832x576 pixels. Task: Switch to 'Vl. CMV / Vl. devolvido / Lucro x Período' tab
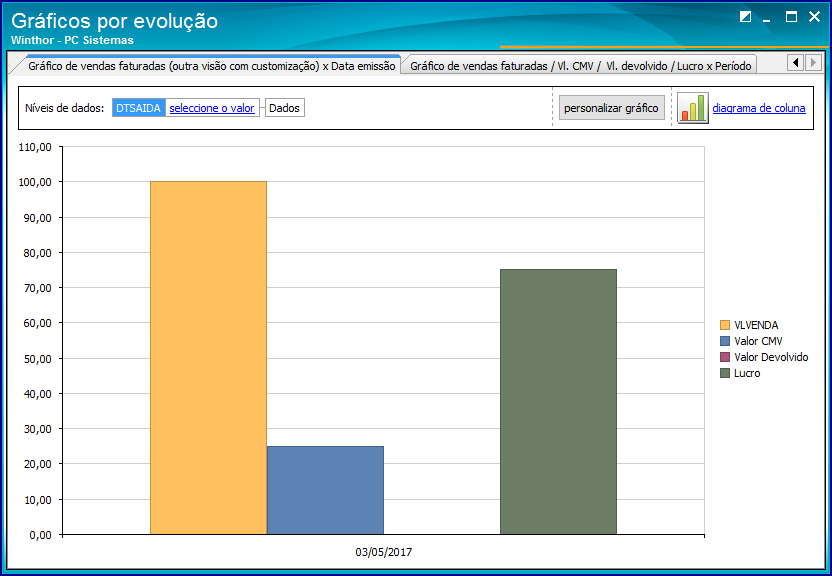(580, 66)
